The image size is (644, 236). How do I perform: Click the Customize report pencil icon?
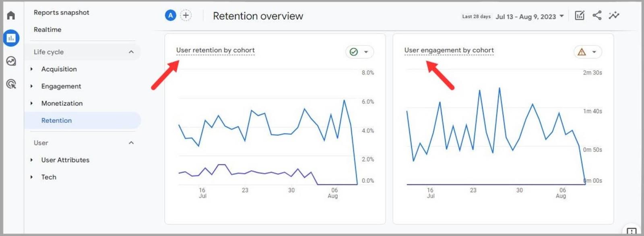coord(579,16)
